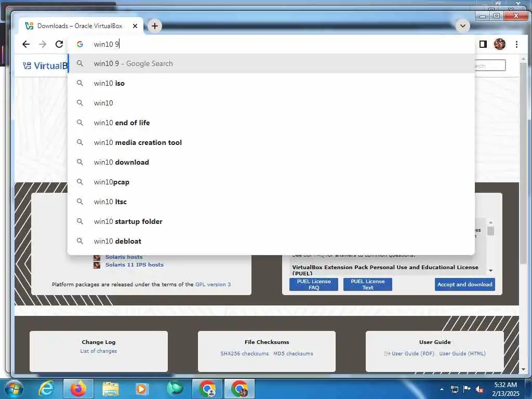
Task: Pick the 'win10pcap' suggestion
Action: point(271,182)
